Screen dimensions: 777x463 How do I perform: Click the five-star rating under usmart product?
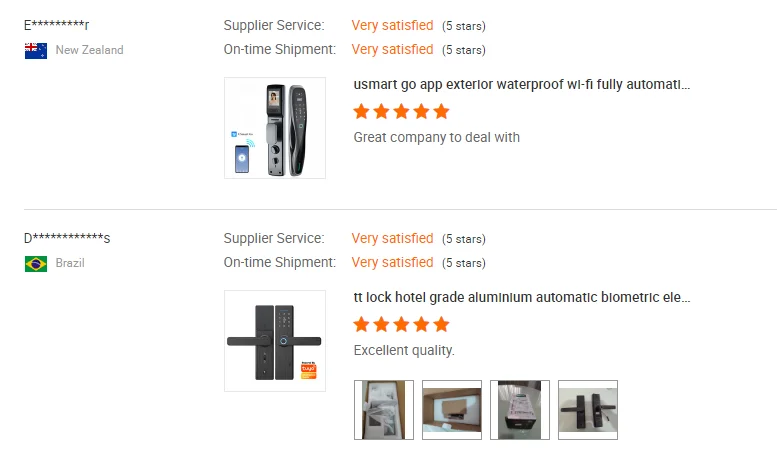tap(401, 111)
